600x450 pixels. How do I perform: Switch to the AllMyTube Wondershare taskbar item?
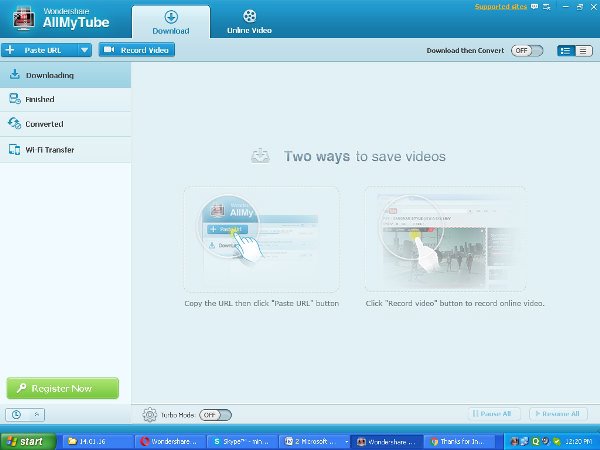pyautogui.click(x=386, y=442)
